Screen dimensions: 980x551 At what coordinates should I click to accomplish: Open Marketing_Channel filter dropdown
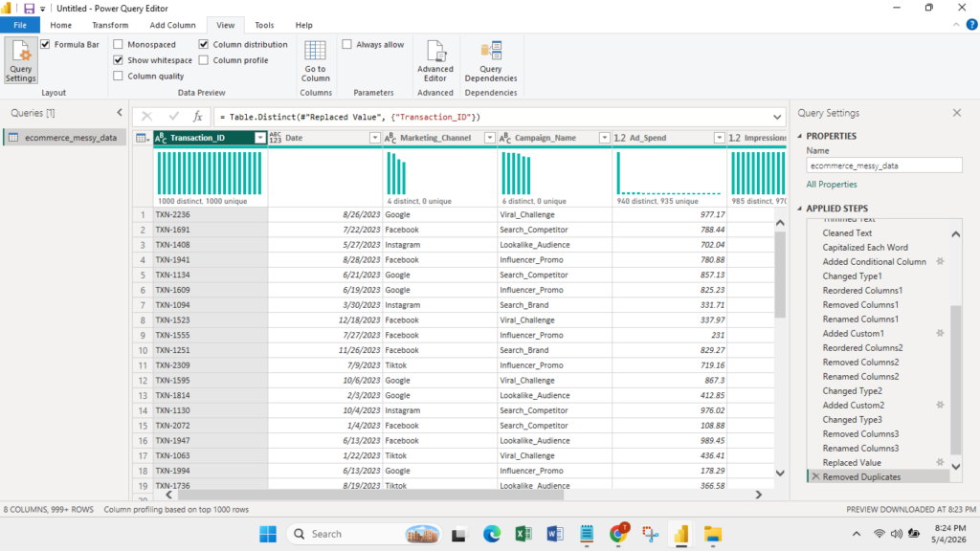[489, 138]
